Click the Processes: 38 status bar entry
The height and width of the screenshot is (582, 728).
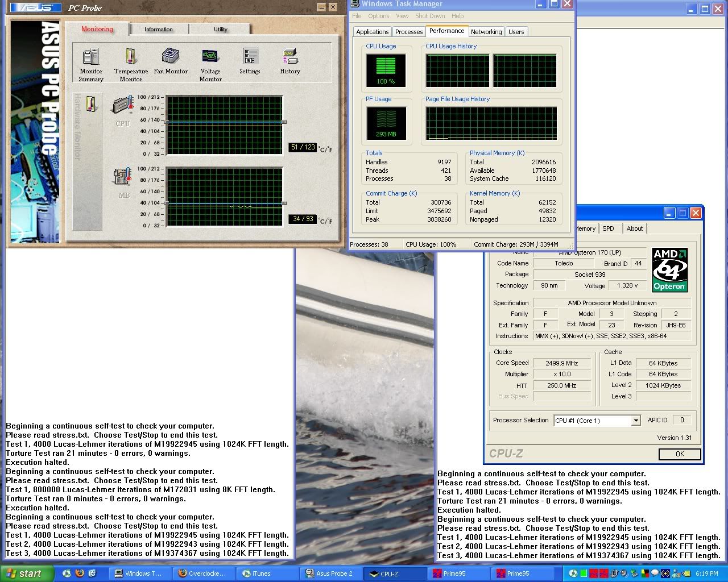tap(369, 244)
